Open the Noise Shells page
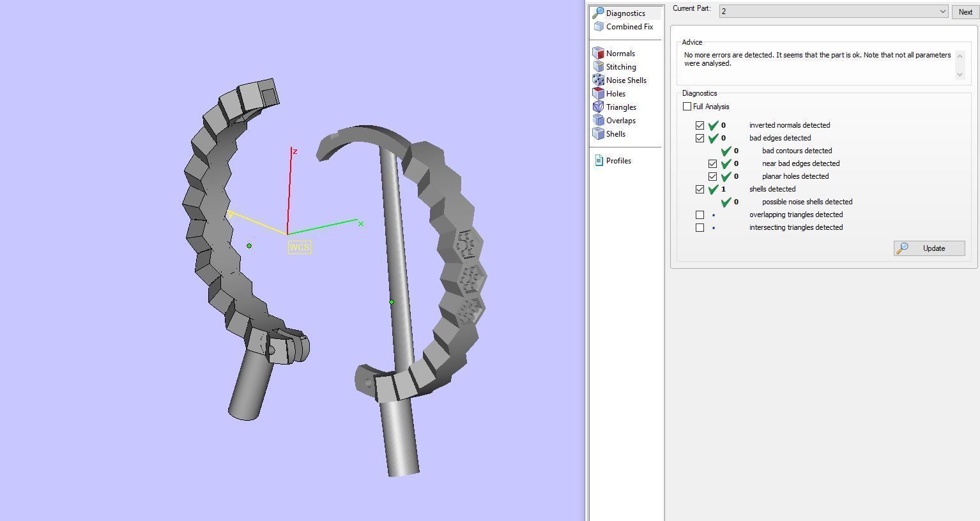This screenshot has width=980, height=521. [x=619, y=80]
